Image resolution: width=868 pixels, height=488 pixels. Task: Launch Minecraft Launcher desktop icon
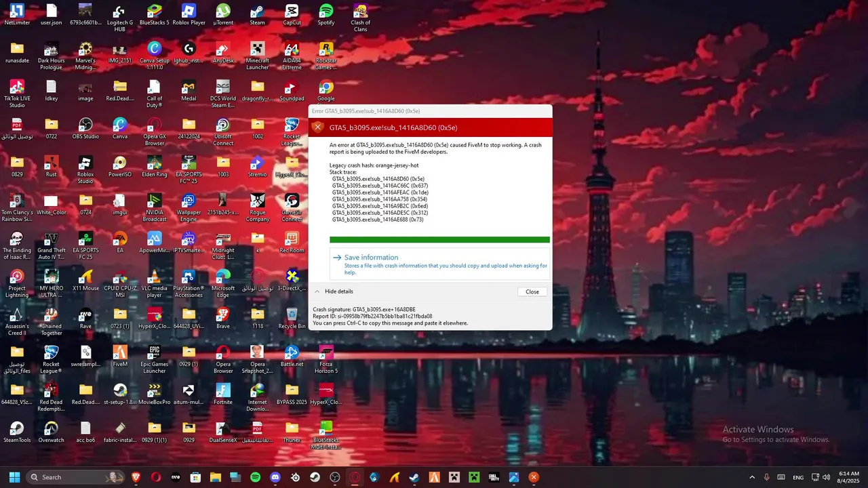click(258, 56)
